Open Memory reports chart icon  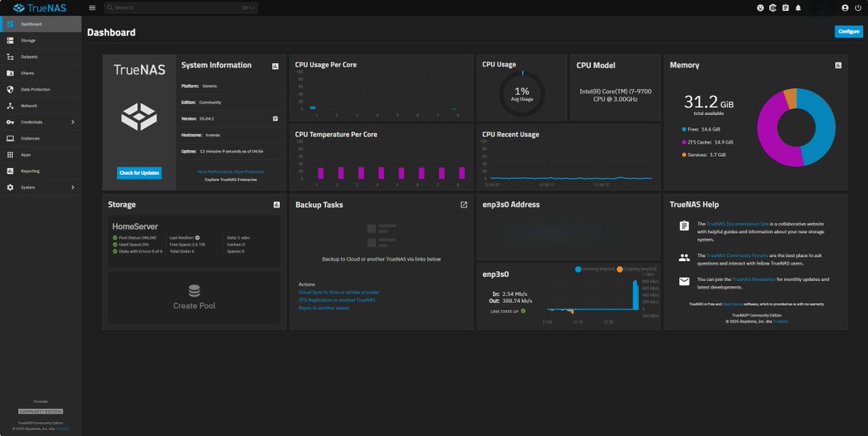tap(838, 65)
